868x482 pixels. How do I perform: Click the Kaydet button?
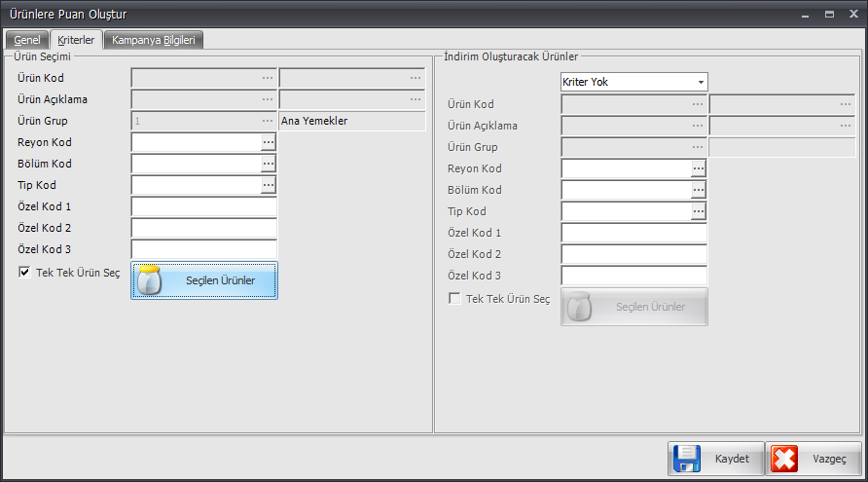716,459
